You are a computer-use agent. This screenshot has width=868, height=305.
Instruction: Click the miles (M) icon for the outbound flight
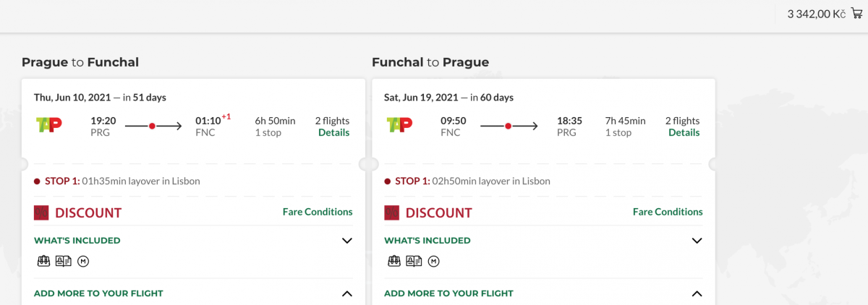(82, 262)
